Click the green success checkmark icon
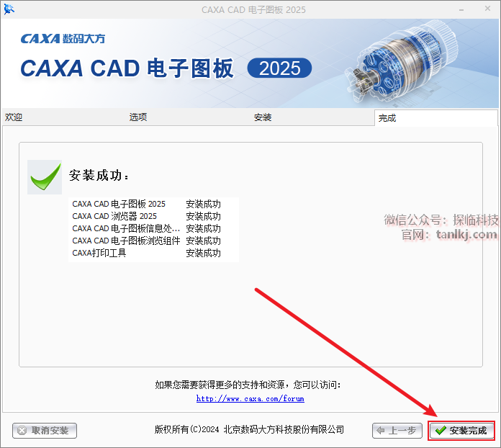This screenshot has width=501, height=448. 45,177
